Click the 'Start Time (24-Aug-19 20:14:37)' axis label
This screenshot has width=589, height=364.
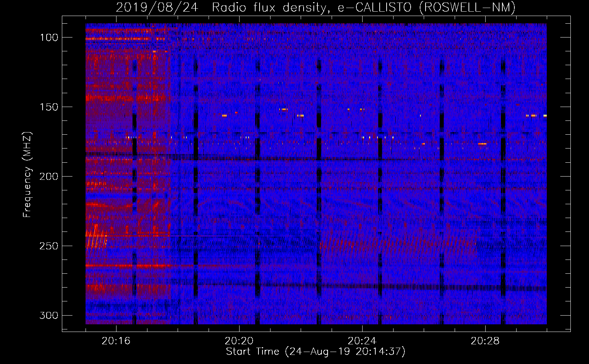316,352
